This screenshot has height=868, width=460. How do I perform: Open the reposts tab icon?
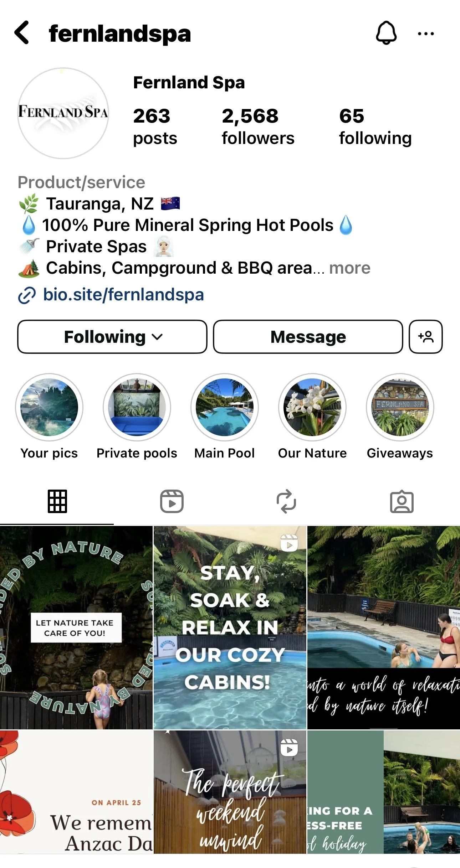[x=286, y=501]
